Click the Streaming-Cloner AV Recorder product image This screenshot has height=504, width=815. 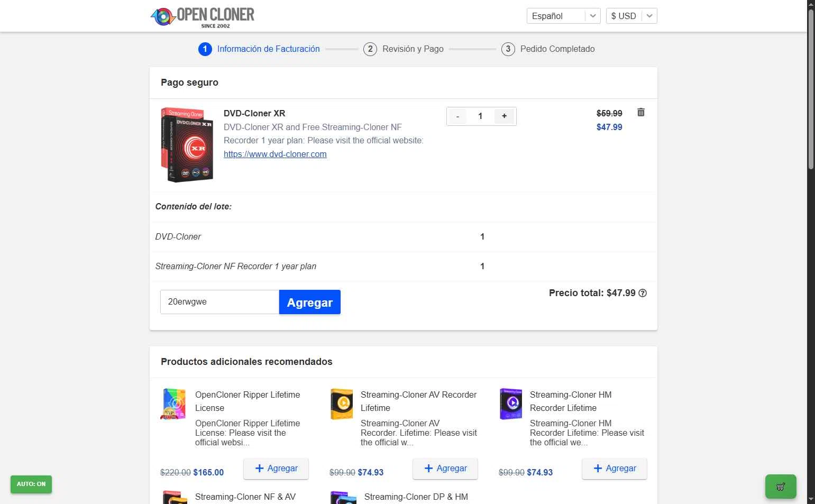click(342, 404)
